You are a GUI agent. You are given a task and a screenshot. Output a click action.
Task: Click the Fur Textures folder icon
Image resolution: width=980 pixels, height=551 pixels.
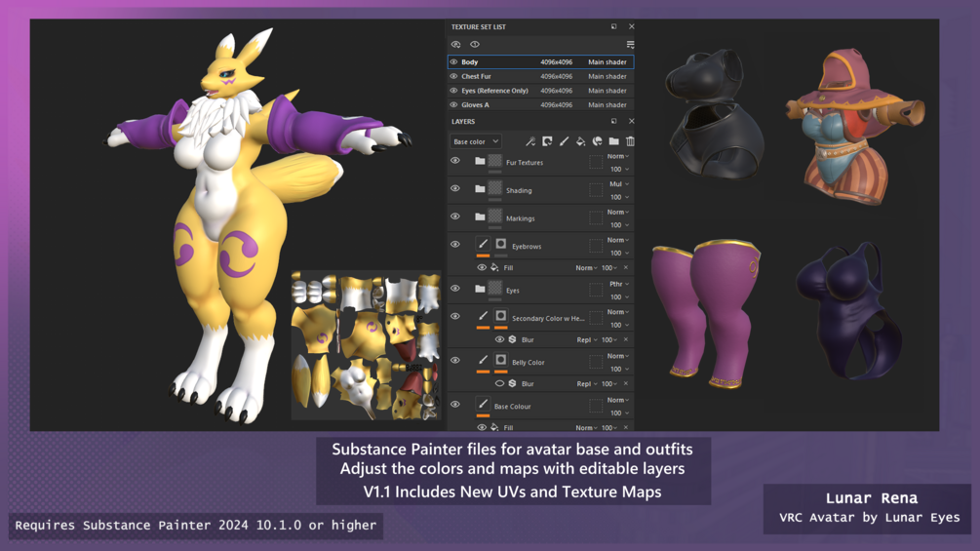(480, 161)
